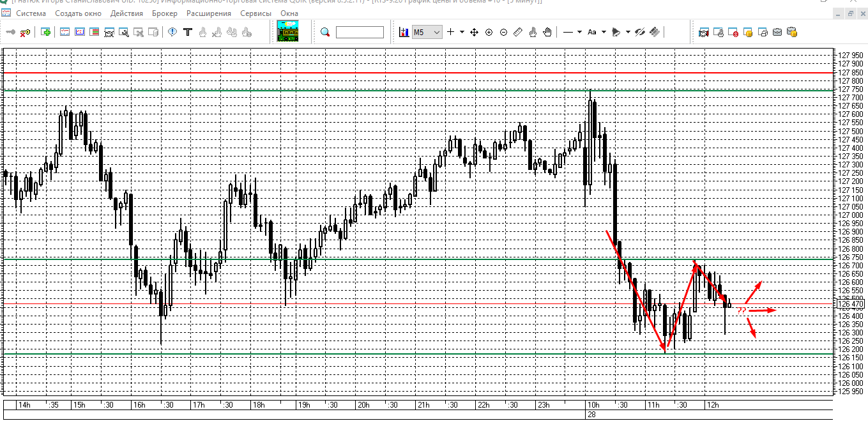Select the open hand grab tool
The image size is (868, 421).
pos(547,32)
